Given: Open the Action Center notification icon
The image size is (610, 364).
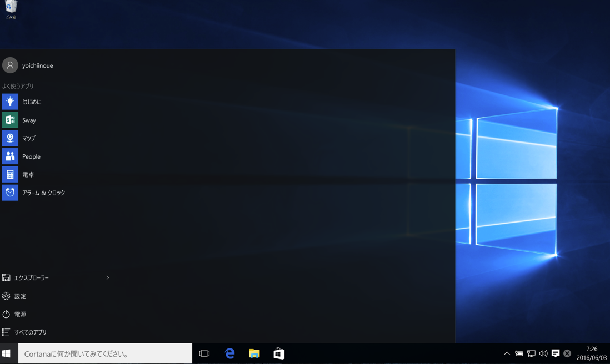Looking at the screenshot, I should tap(556, 353).
